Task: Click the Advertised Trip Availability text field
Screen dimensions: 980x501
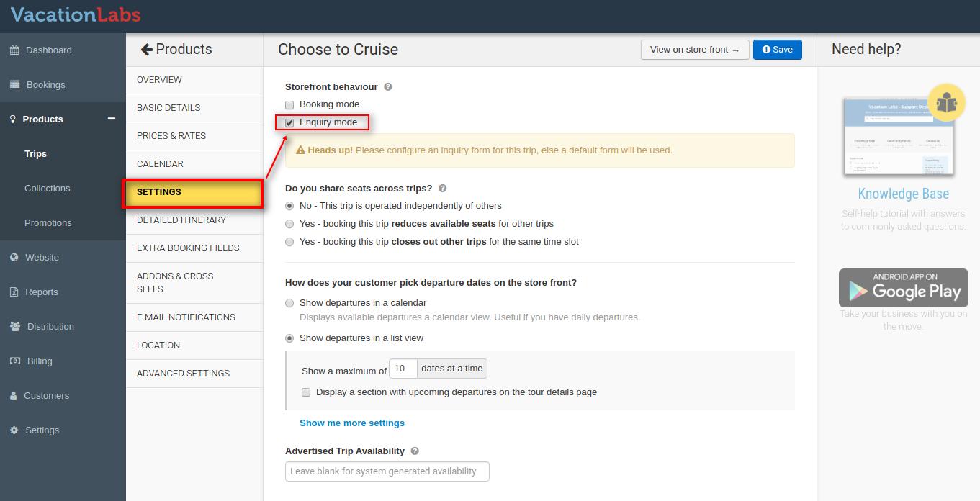Action: [387, 471]
